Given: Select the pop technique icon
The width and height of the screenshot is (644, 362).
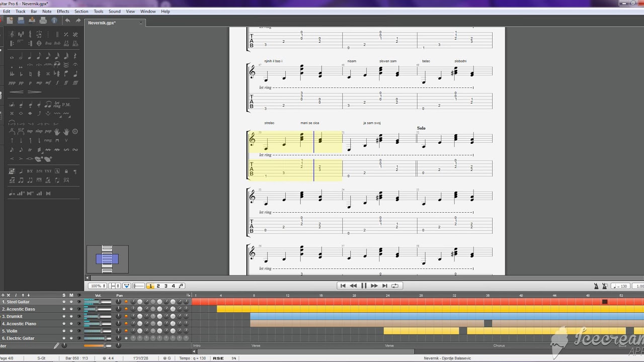Looking at the screenshot, I should coord(48,131).
